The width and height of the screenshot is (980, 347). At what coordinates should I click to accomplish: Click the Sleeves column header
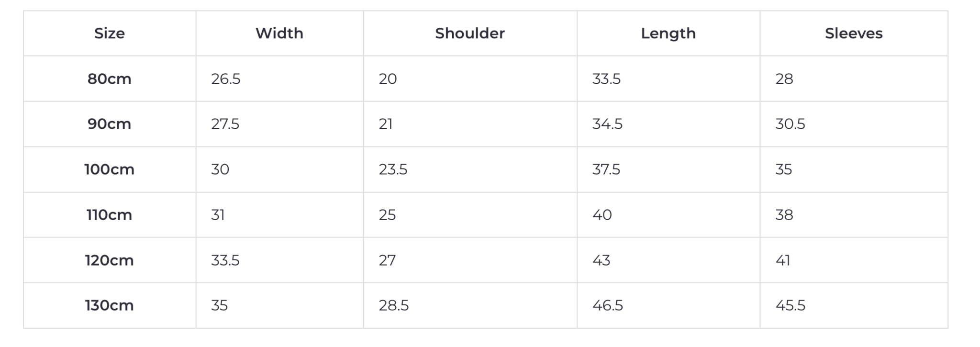click(853, 34)
